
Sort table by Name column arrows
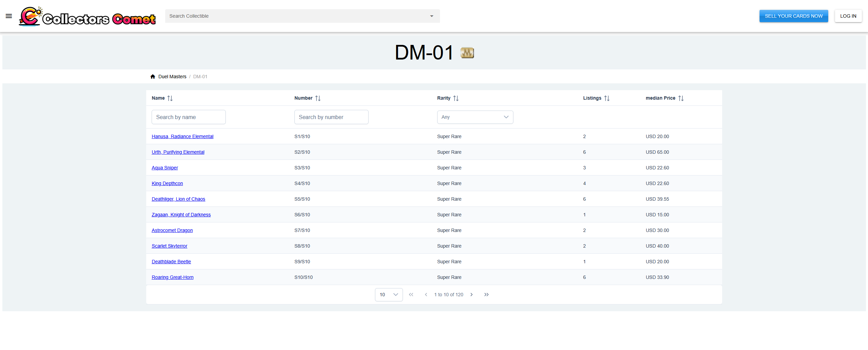click(170, 98)
